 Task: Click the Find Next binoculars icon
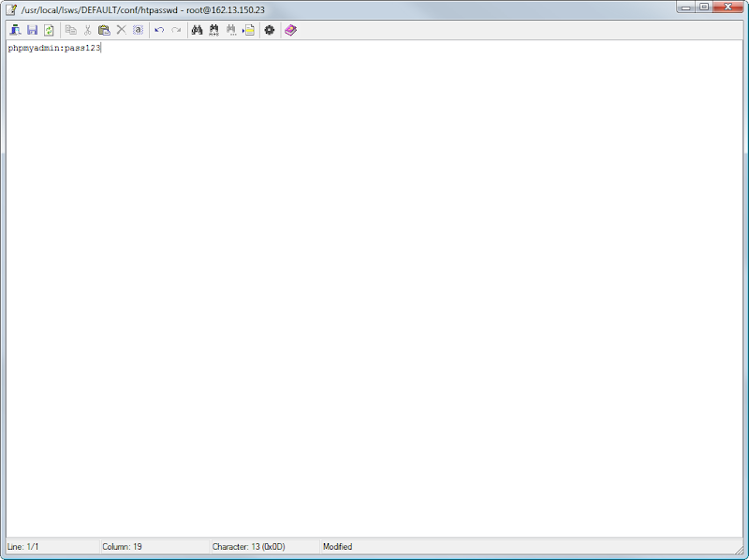pyautogui.click(x=231, y=30)
